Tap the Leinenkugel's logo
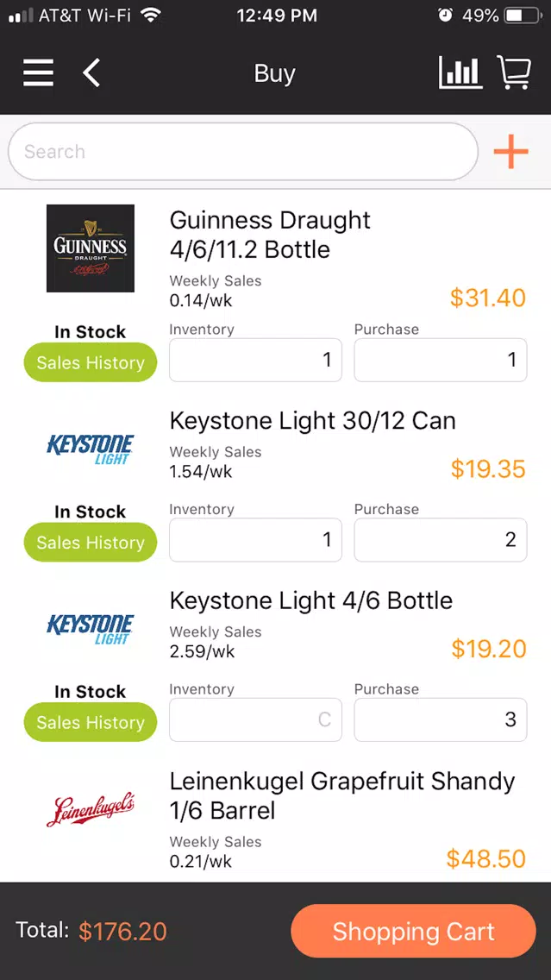 tap(91, 811)
